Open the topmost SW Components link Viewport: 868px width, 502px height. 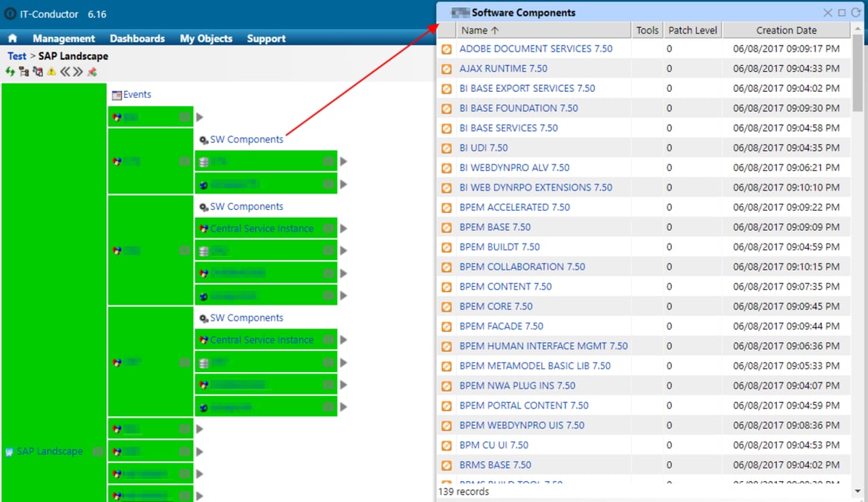point(246,140)
